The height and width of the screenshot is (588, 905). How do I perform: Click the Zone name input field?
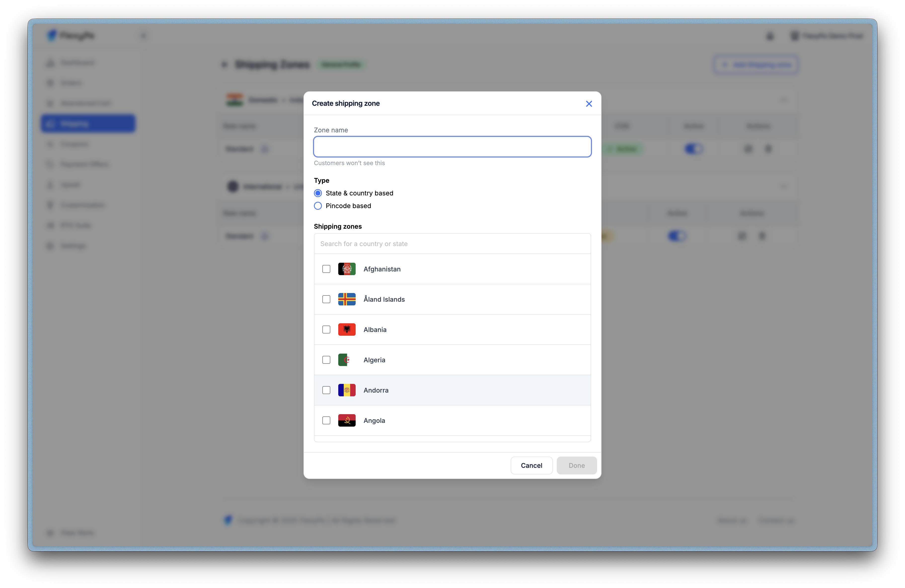click(452, 147)
